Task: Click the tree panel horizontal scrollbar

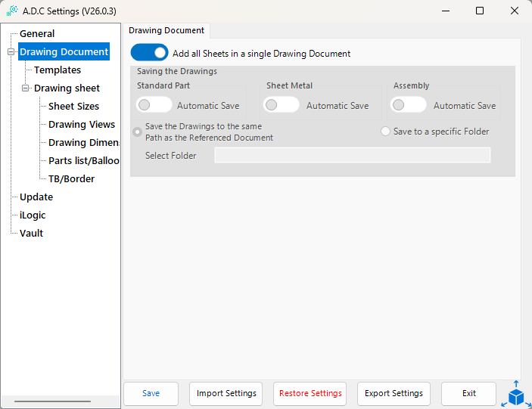Action: coord(52,401)
